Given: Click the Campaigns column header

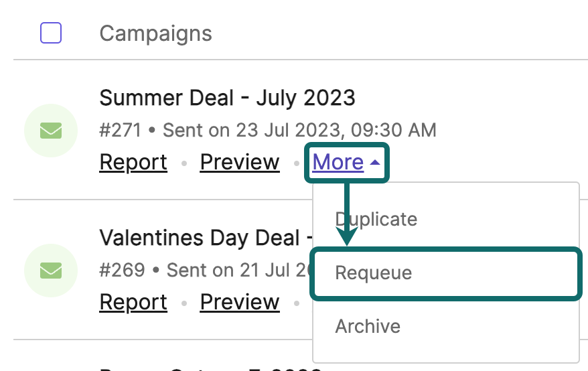Looking at the screenshot, I should click(155, 33).
